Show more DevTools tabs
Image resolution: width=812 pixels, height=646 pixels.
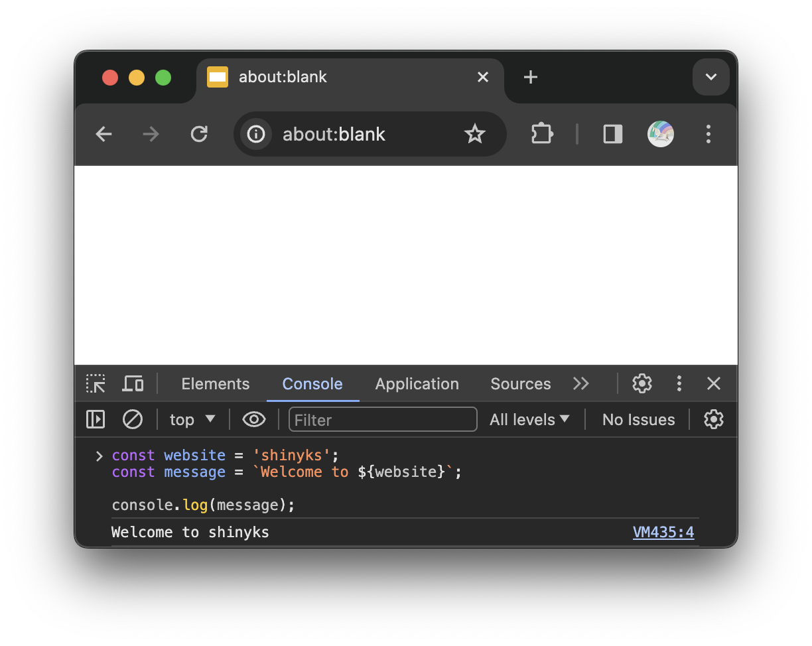click(x=581, y=384)
